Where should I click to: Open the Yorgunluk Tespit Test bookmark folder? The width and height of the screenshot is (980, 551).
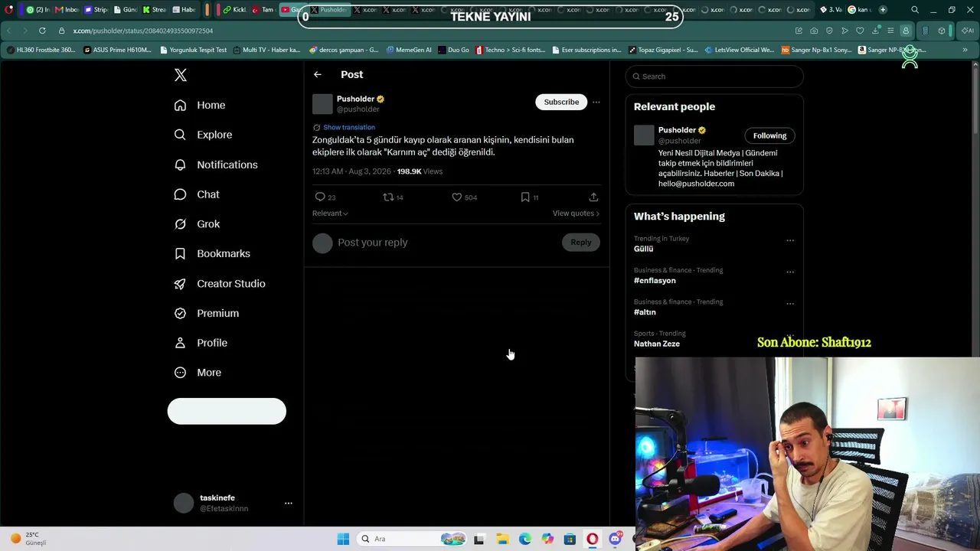194,51
